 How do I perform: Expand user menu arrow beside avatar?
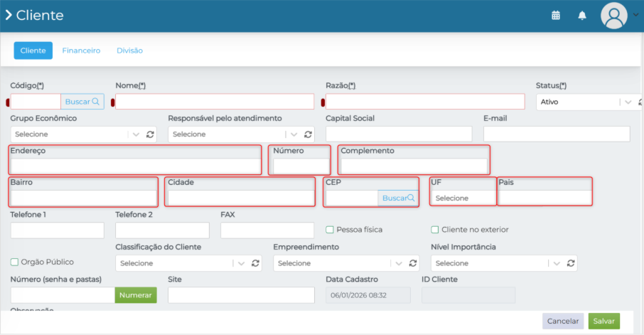[x=635, y=15]
